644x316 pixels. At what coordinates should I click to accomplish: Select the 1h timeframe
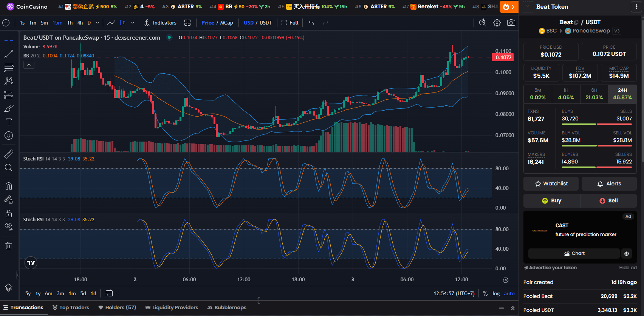[70, 23]
